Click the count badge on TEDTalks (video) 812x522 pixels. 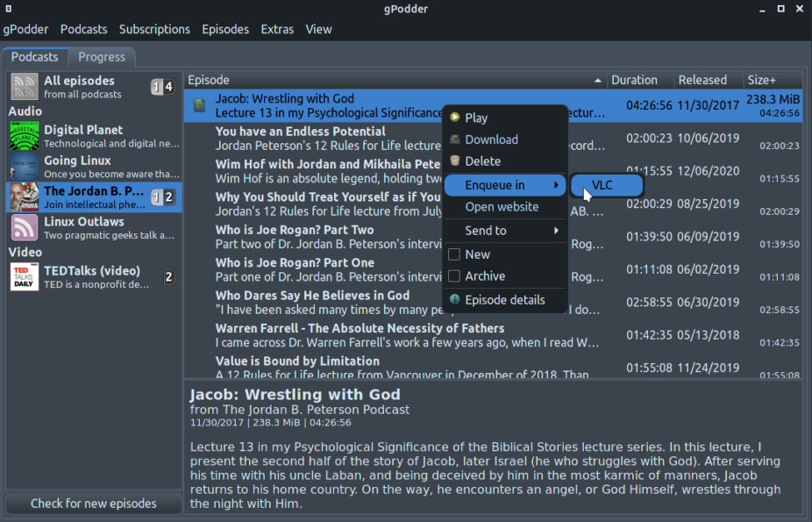click(169, 277)
